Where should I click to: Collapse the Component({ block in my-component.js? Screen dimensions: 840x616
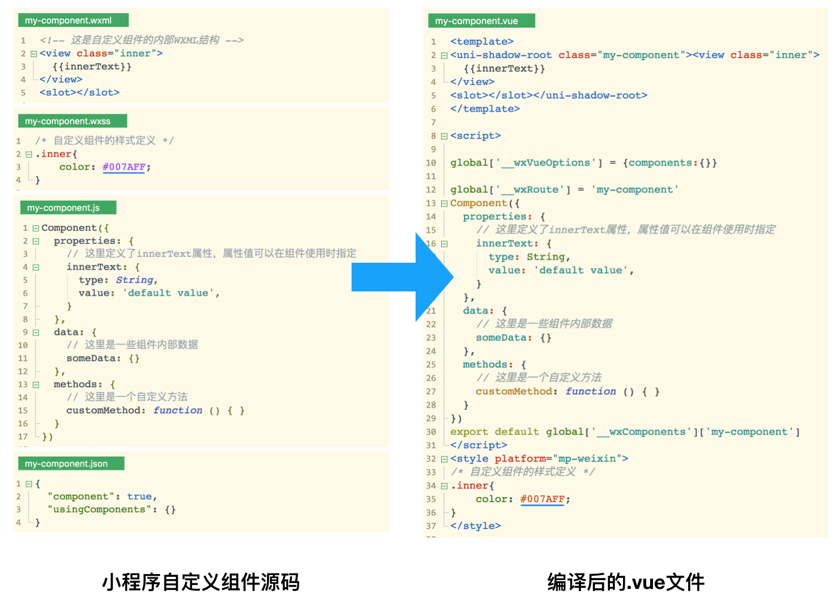pos(36,228)
